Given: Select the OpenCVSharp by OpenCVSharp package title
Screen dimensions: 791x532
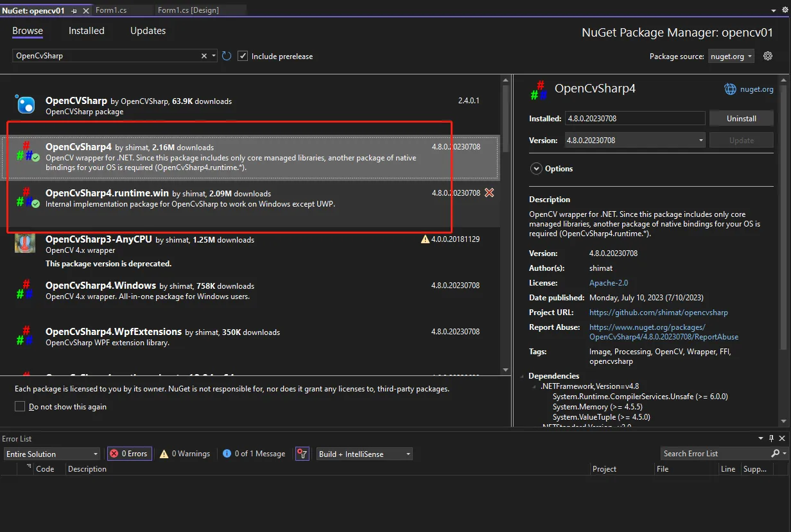Looking at the screenshot, I should pos(76,101).
